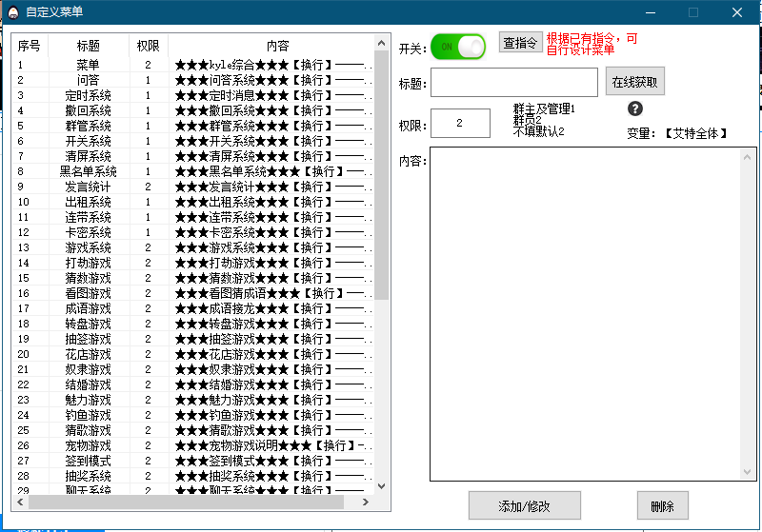Select the 成语游戏 row
This screenshot has height=532, width=762.
[x=193, y=308]
